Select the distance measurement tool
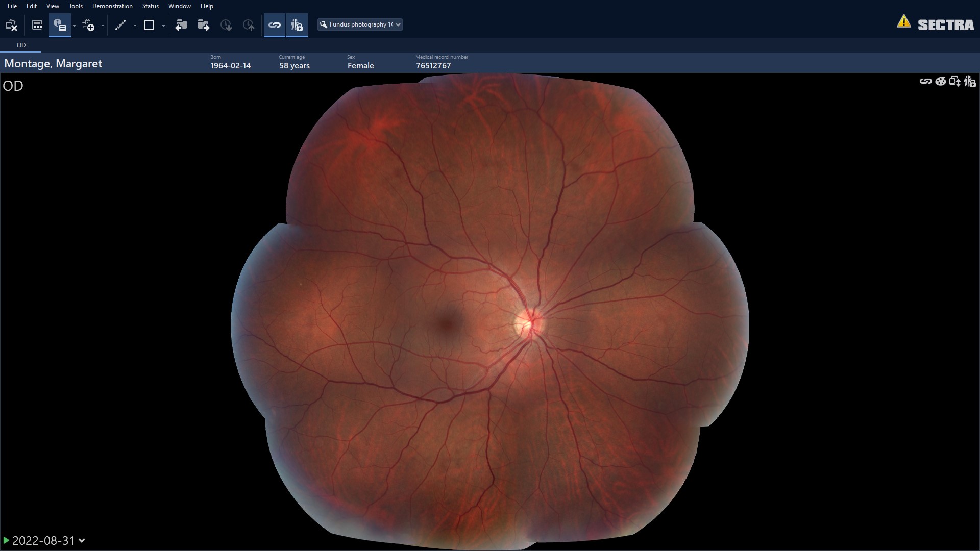Image resolution: width=980 pixels, height=551 pixels. coord(121,25)
